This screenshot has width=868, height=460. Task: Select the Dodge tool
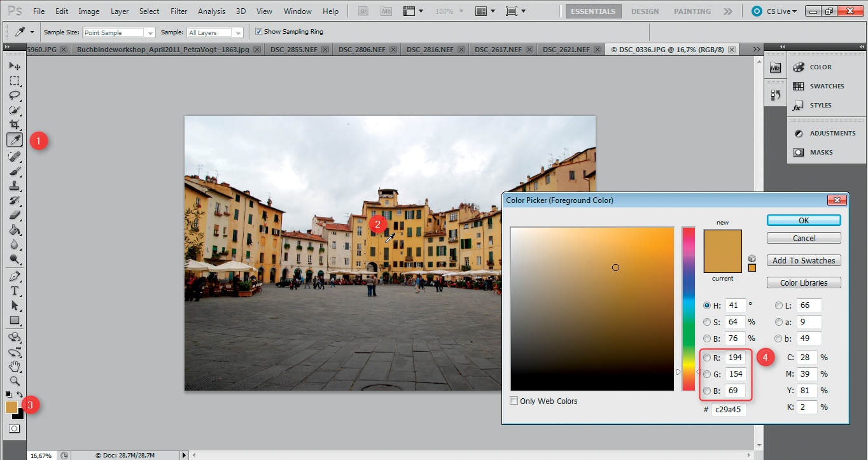(x=15, y=259)
